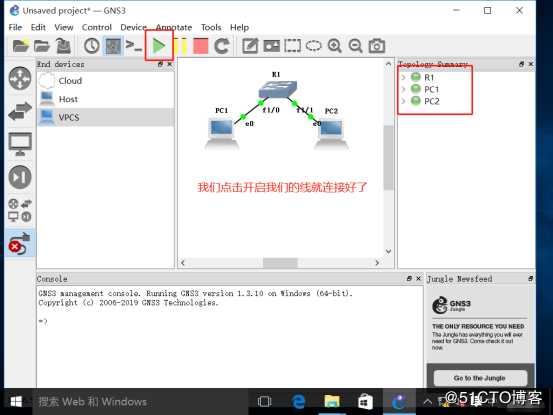Float the Jungle Newsfeed panel
Viewport: 553px width, 415px height.
[x=530, y=279]
